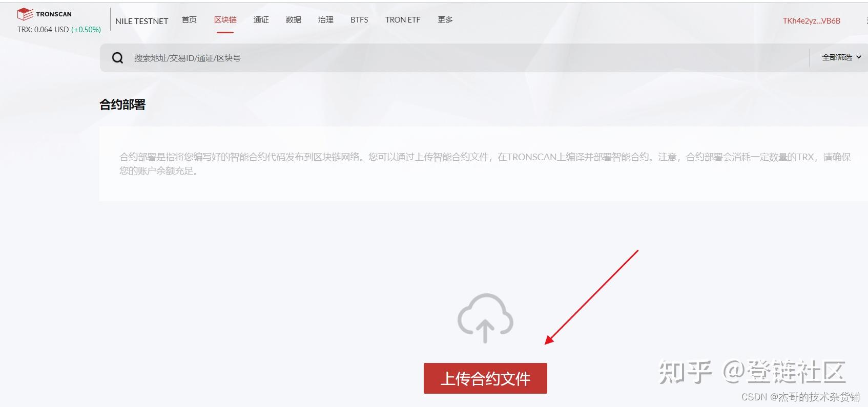Click the TRX: 0.064 USD price text
The width and height of the screenshot is (868, 407).
43,30
